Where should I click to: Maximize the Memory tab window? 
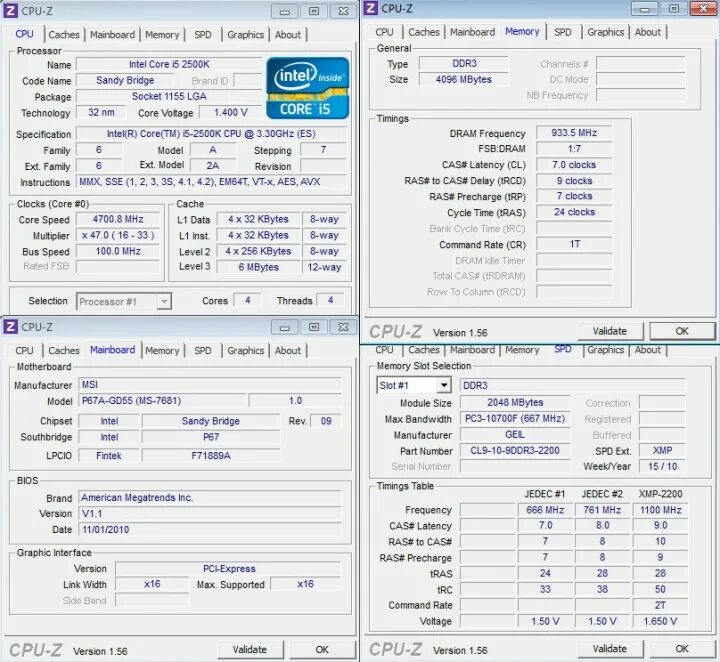click(674, 8)
